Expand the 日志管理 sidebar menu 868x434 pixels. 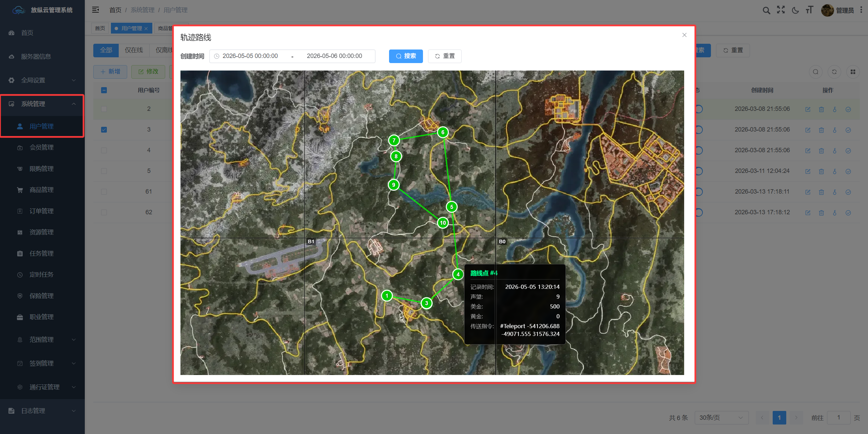[x=42, y=411]
